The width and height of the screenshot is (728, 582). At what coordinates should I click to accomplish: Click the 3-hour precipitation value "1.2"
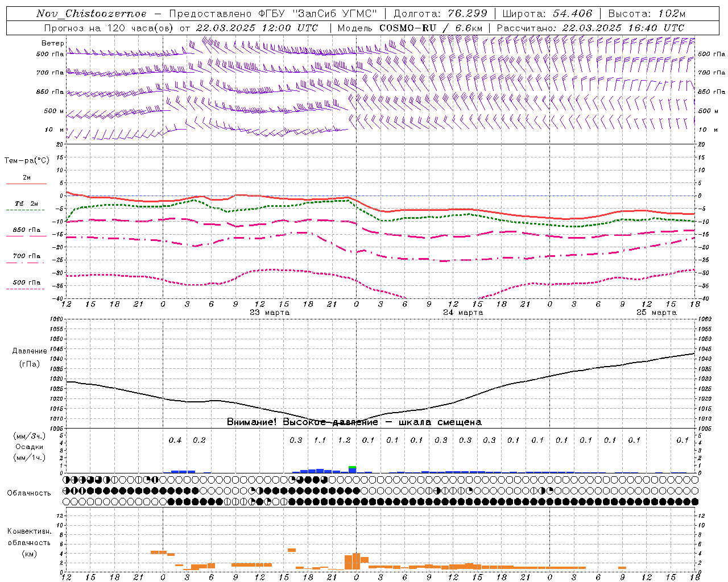tap(344, 440)
